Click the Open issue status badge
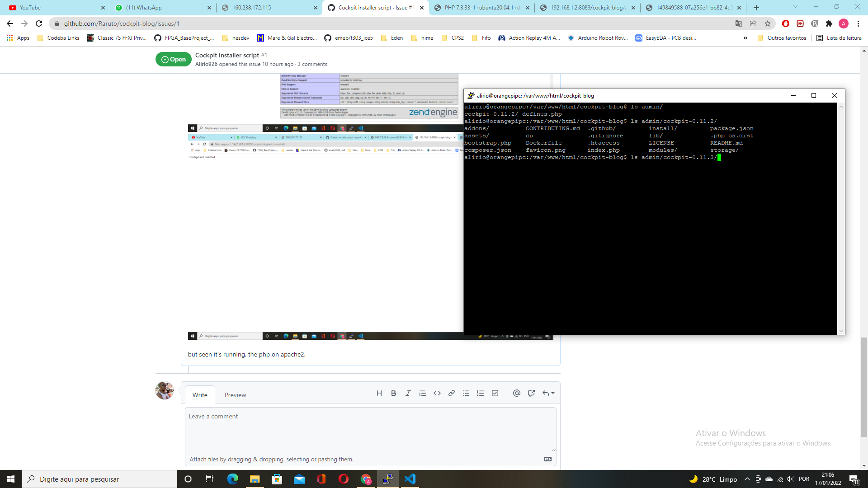Image resolution: width=868 pixels, height=488 pixels. (x=173, y=59)
